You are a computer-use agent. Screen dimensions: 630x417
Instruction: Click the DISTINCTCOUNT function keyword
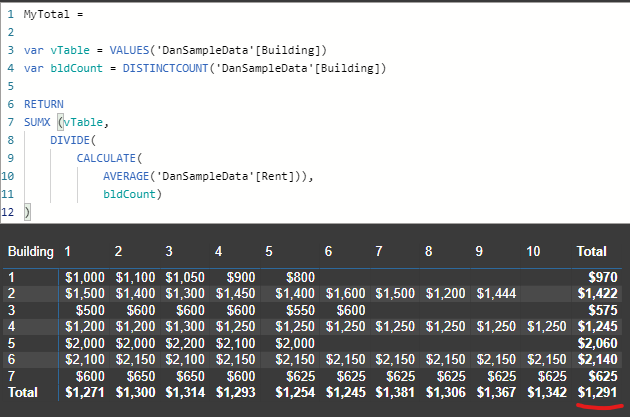pos(165,68)
